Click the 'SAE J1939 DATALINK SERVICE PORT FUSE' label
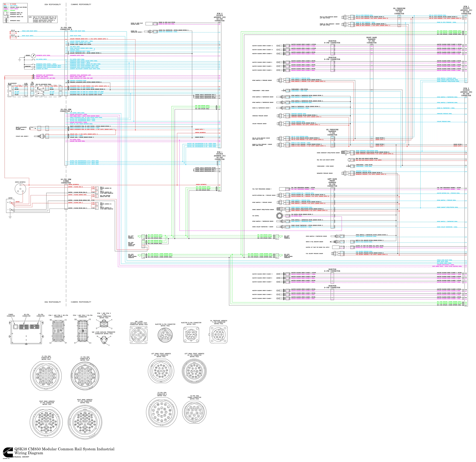The height and width of the screenshot is (462, 476). [x=105, y=196]
